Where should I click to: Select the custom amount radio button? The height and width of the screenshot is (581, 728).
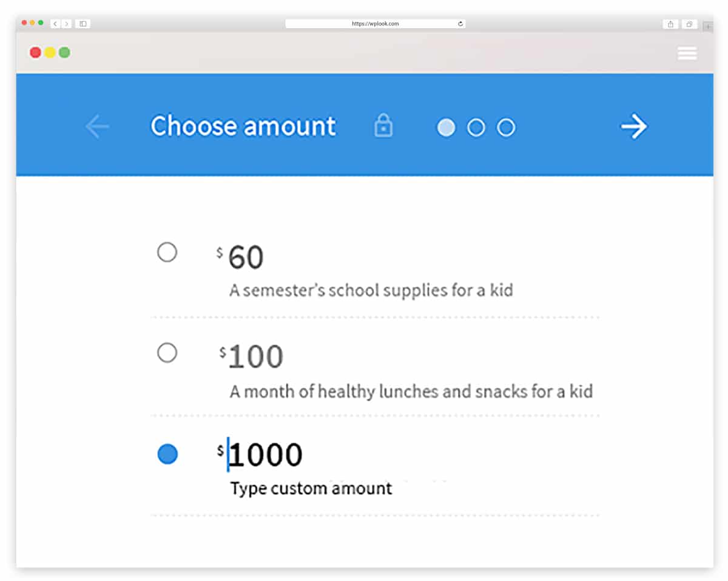(167, 454)
